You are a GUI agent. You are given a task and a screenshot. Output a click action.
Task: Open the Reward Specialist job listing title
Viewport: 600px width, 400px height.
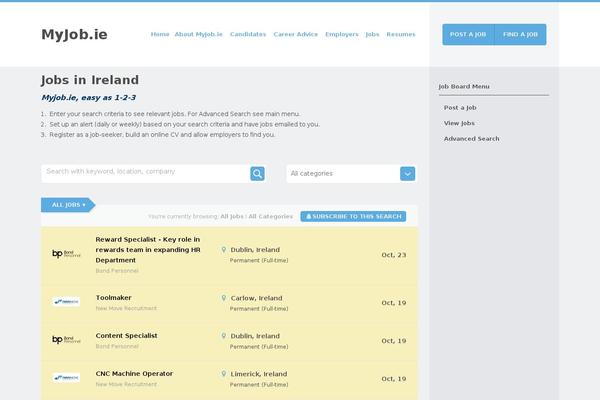click(148, 250)
